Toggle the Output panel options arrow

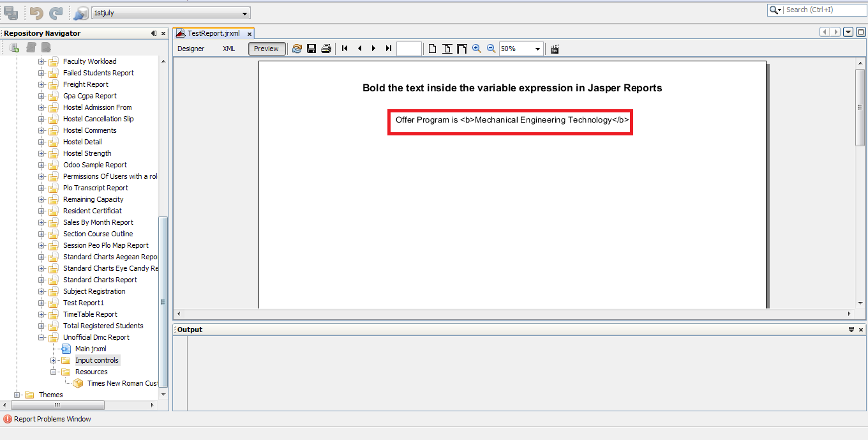coord(851,329)
